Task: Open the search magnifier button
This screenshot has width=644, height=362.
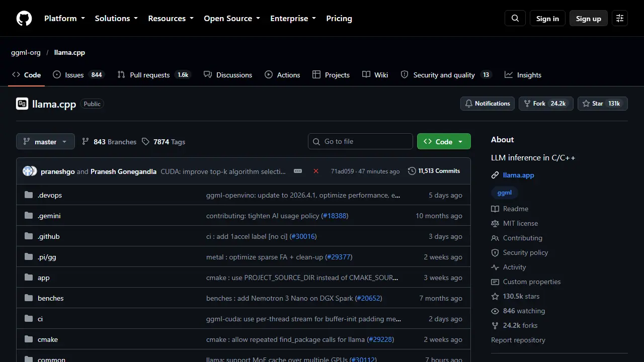Action: coord(515,19)
